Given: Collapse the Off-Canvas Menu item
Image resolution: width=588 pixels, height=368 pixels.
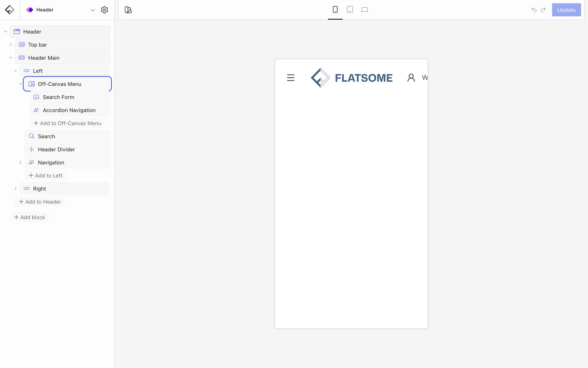Looking at the screenshot, I should pos(20,84).
